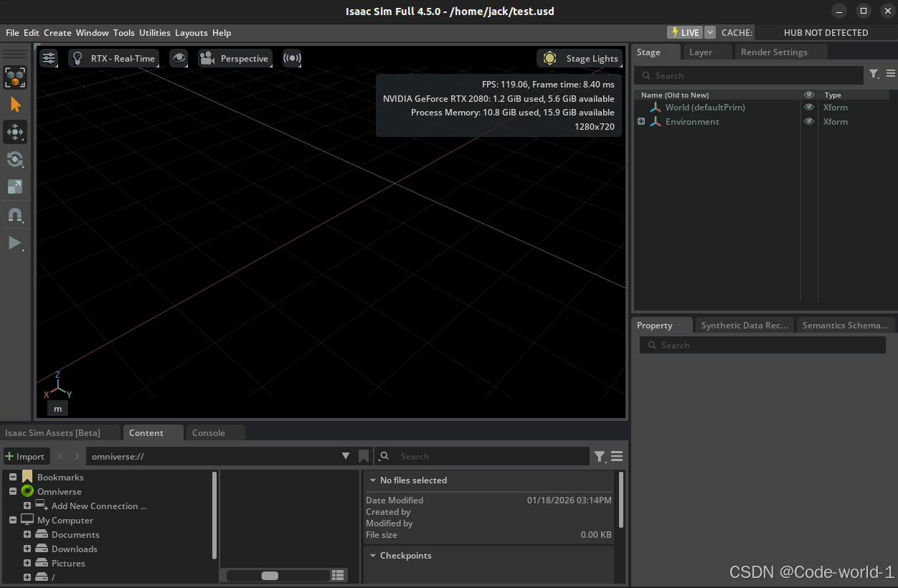Open the Help menu

pos(222,32)
